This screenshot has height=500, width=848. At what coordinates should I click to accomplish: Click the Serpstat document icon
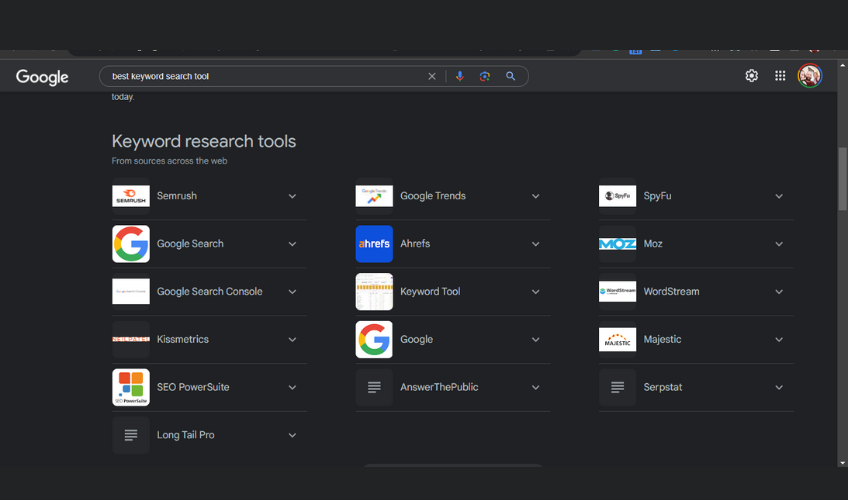point(618,387)
